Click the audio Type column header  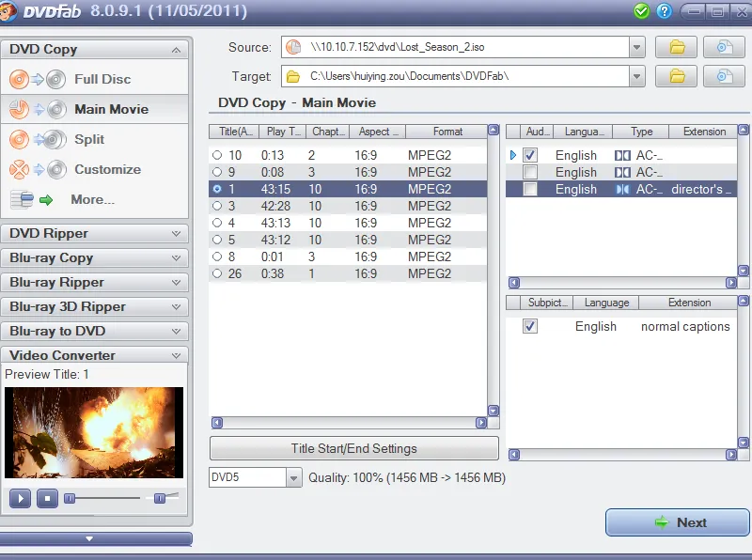641,132
